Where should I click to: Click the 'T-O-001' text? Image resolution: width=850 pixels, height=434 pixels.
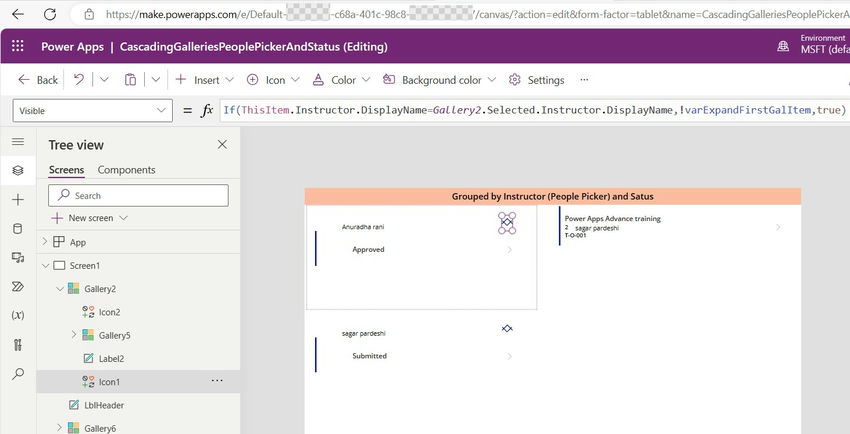click(575, 236)
